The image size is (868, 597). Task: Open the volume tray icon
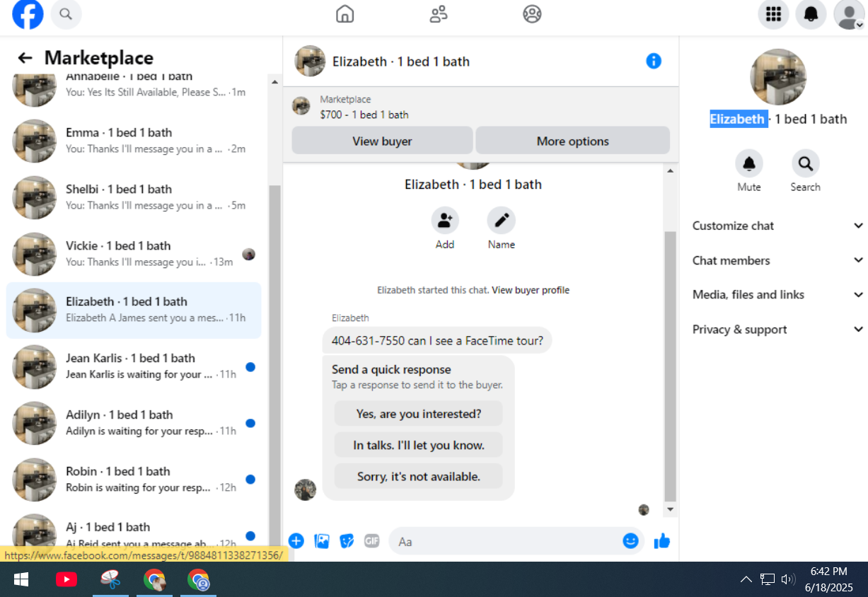(789, 579)
